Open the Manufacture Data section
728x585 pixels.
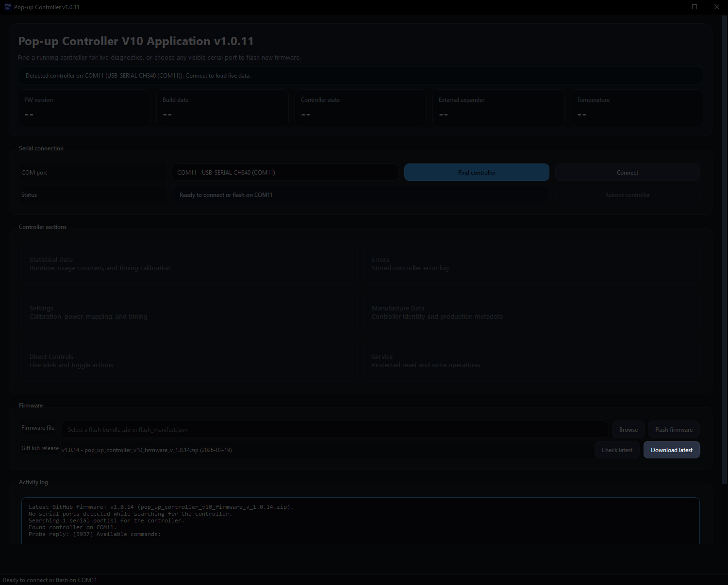click(531, 312)
